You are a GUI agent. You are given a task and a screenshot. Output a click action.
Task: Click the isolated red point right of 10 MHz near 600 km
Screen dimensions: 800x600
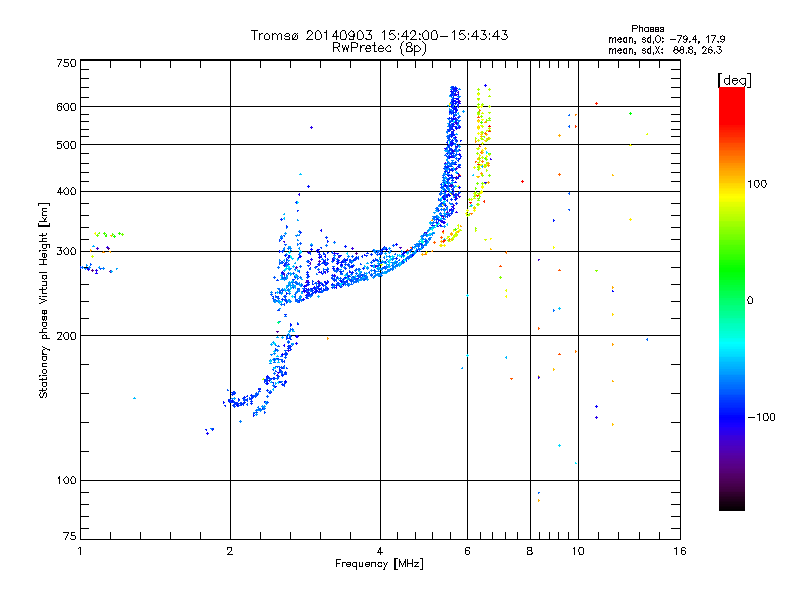point(596,104)
